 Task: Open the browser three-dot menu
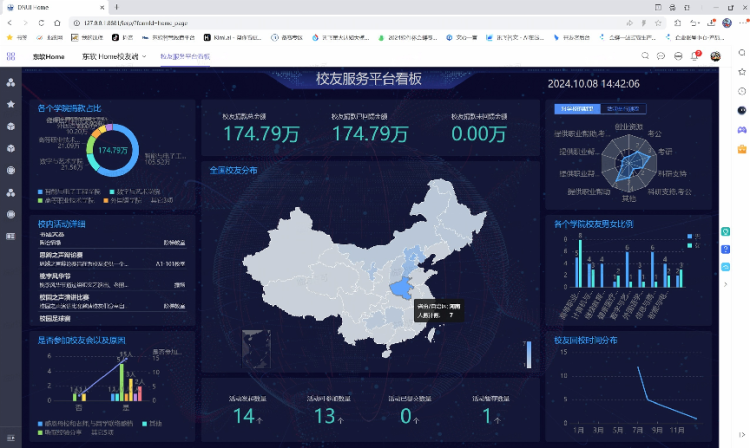pyautogui.click(x=744, y=22)
